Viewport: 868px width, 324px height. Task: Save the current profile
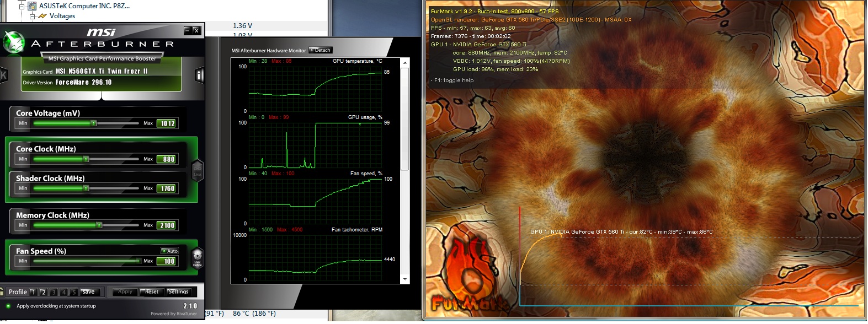coord(88,292)
